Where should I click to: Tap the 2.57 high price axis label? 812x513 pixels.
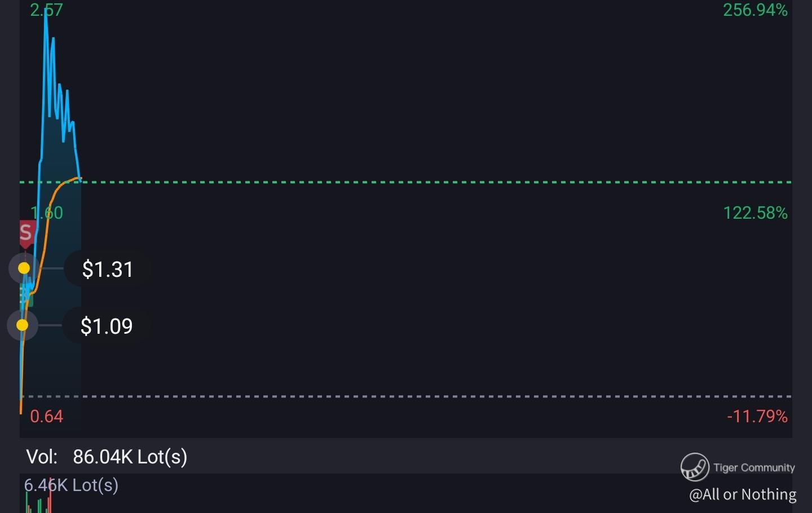[47, 10]
